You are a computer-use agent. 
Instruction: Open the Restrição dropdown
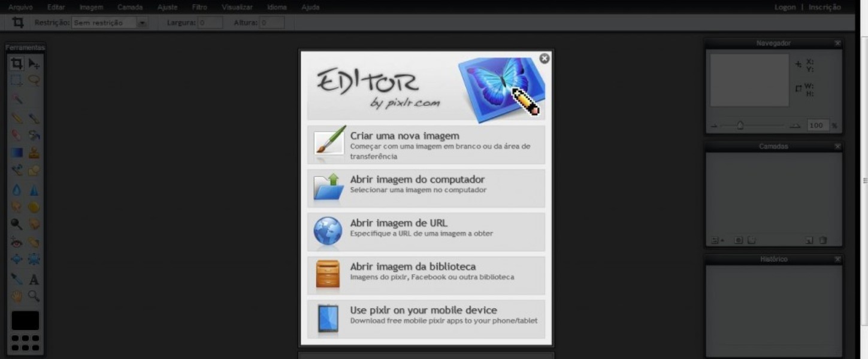[x=142, y=23]
